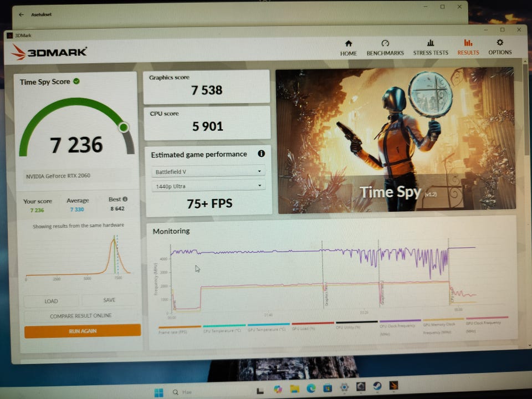Open the 1440p Ultra resolution dropdown
532x399 pixels.
pyautogui.click(x=208, y=186)
